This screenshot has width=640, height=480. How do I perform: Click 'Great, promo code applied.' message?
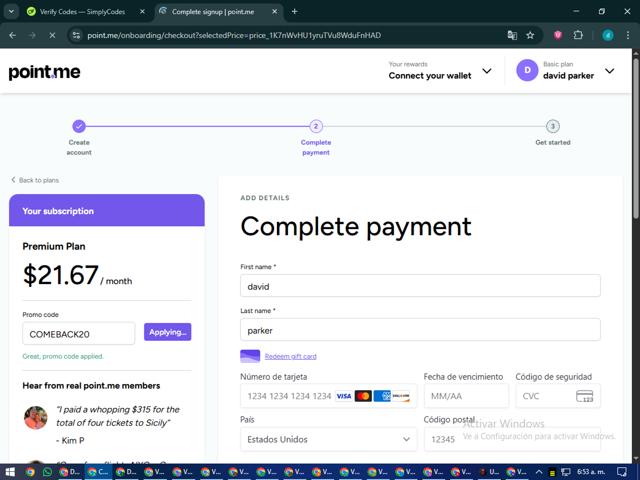(x=63, y=356)
